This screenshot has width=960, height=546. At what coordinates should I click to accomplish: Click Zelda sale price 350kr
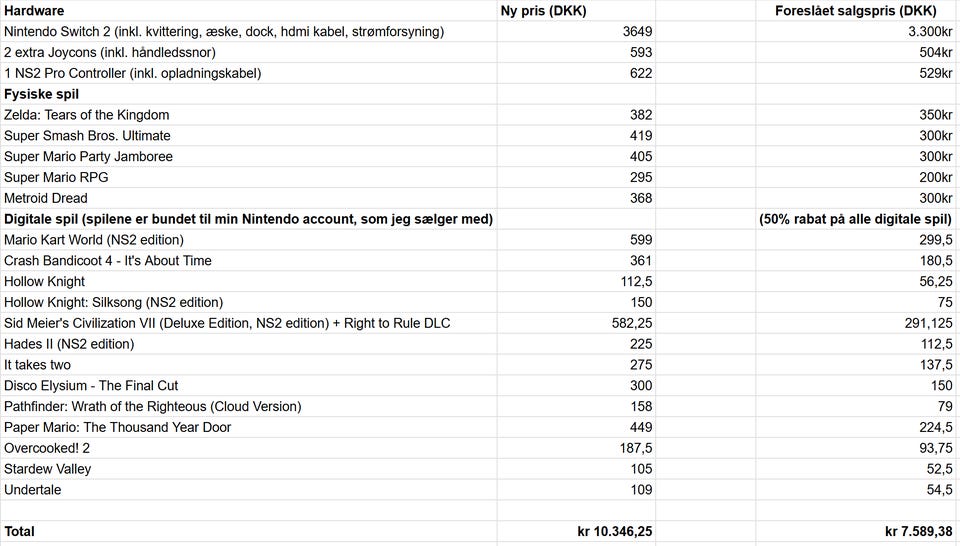tap(857, 114)
